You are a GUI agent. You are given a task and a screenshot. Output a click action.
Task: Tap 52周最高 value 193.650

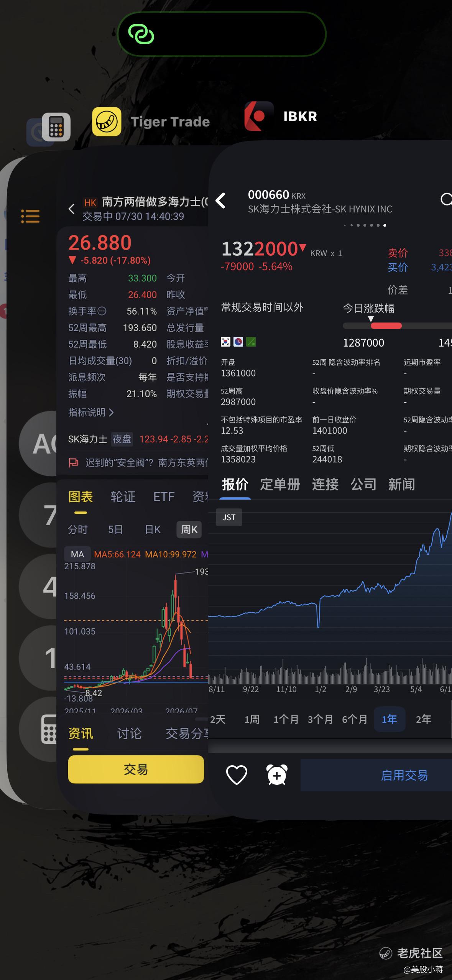140,328
